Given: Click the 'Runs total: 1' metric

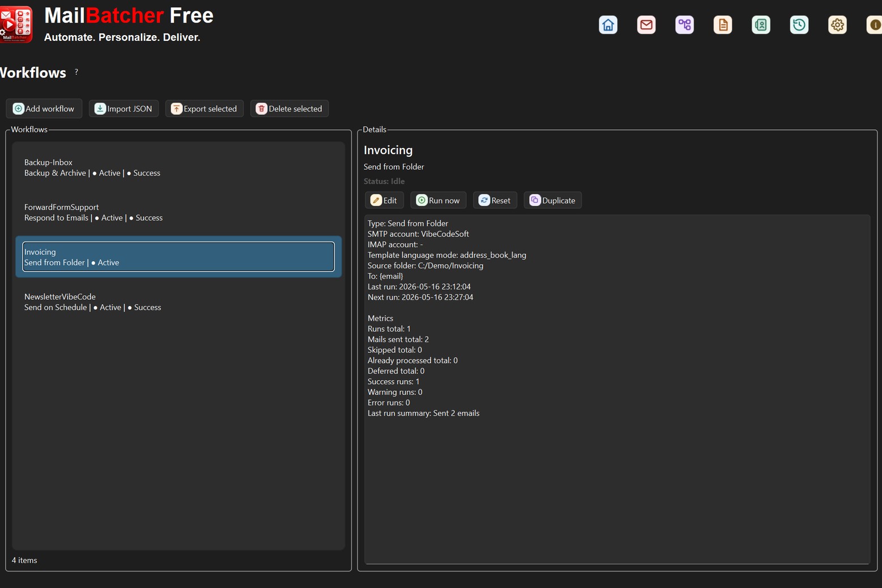Looking at the screenshot, I should (389, 329).
